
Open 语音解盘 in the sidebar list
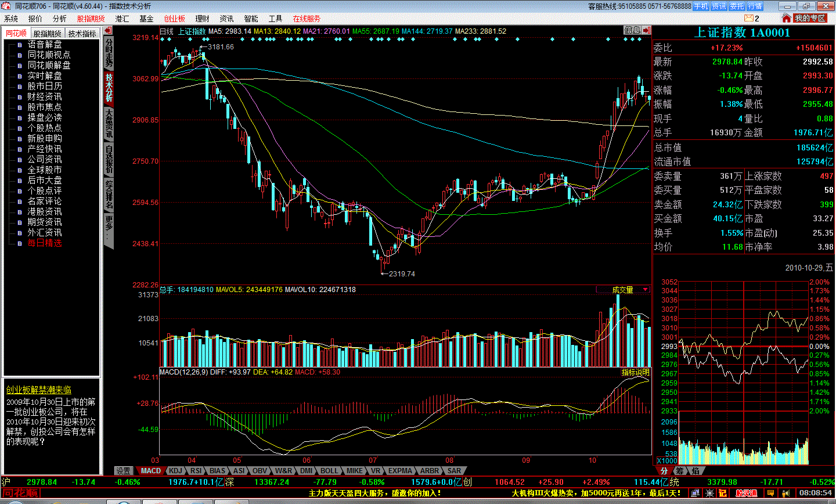(x=45, y=44)
